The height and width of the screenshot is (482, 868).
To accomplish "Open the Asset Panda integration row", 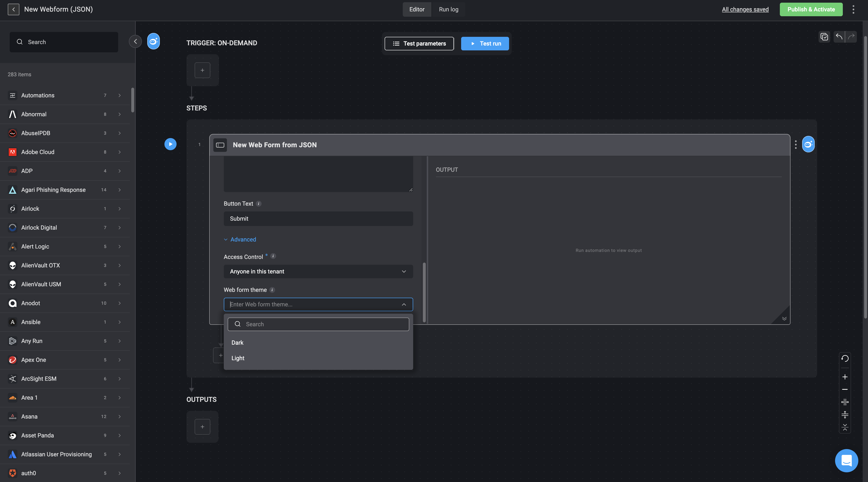I will (65, 435).
